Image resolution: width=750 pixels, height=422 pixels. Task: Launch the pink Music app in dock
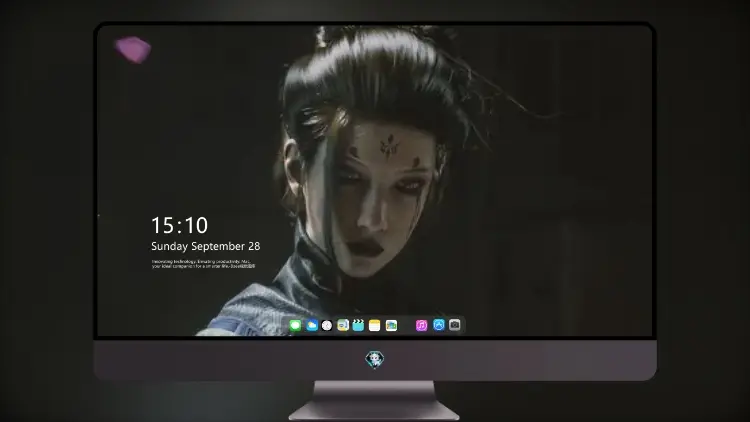421,325
